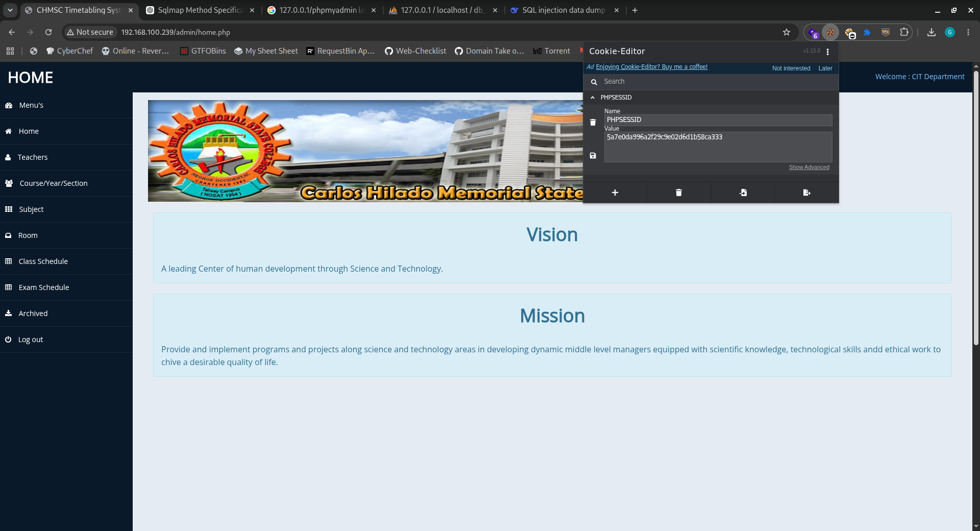Open Cookie-Editor three-dot options menu
Image resolution: width=980 pixels, height=531 pixels.
coord(828,52)
